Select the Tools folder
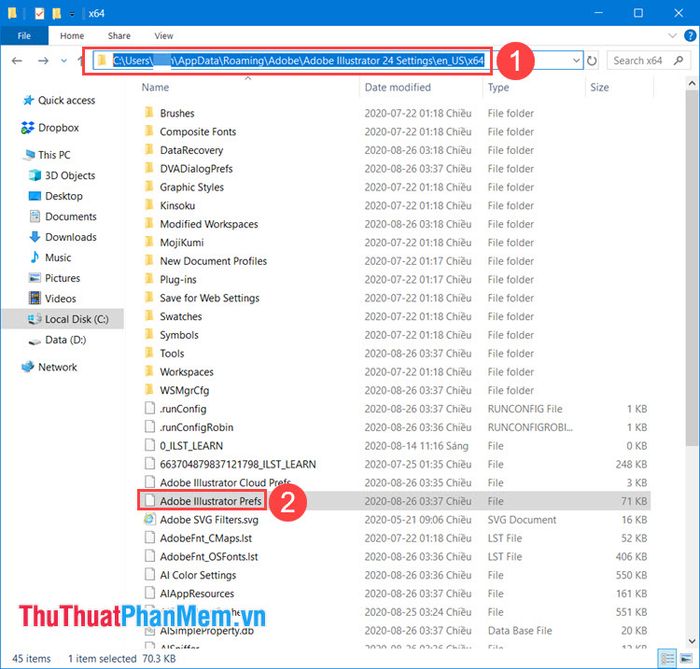The width and height of the screenshot is (700, 669). 172,353
